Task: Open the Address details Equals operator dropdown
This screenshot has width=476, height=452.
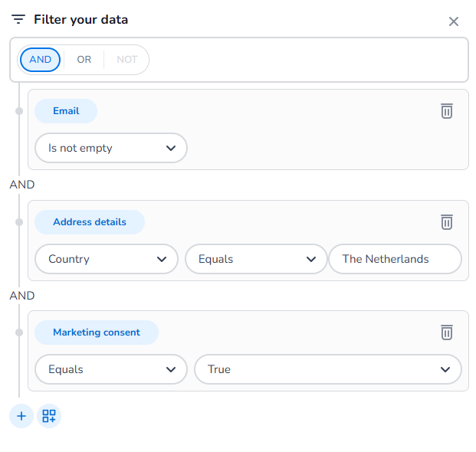Action: pos(256,259)
